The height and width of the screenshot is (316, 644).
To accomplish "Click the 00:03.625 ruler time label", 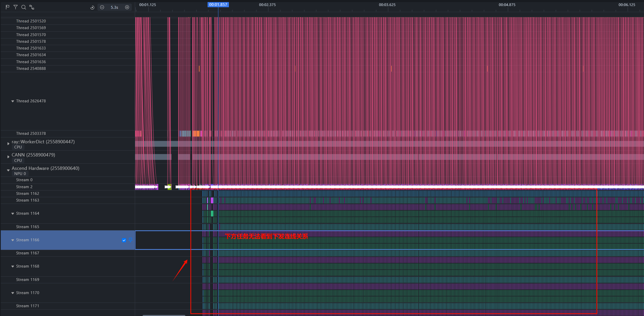I will 387,5.
